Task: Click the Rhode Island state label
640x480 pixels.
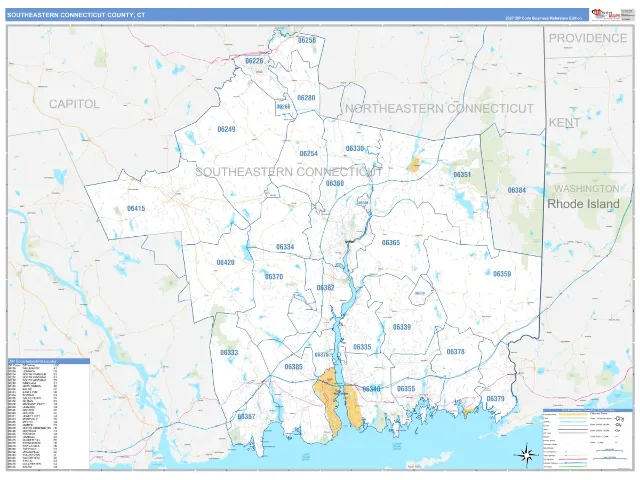Action: 583,204
